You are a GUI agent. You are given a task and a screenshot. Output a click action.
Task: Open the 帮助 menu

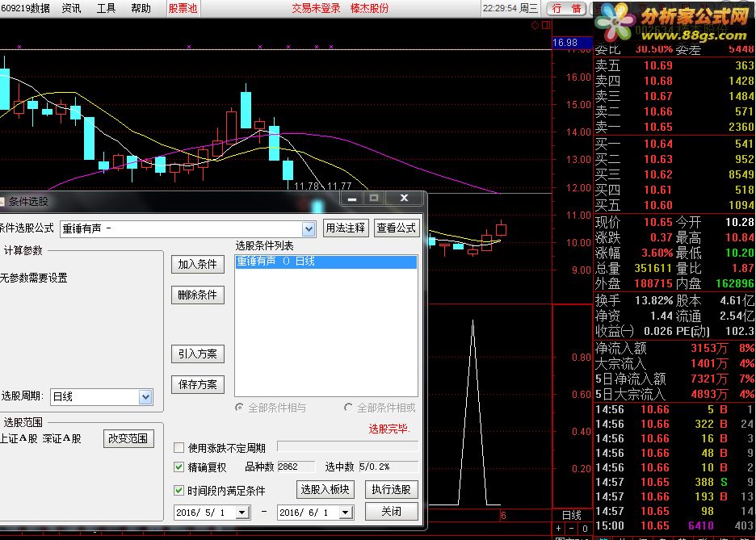(x=141, y=8)
